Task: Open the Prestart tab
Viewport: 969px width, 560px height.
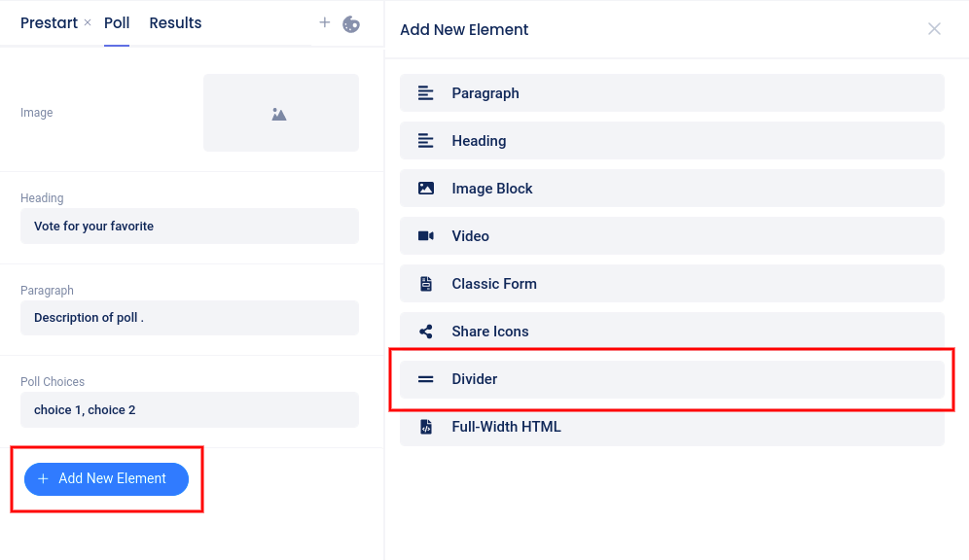Action: pos(49,23)
